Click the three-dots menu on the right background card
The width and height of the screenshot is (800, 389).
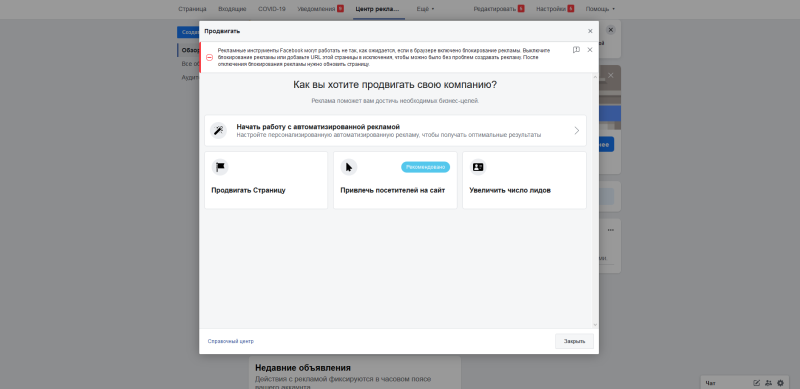pos(611,230)
